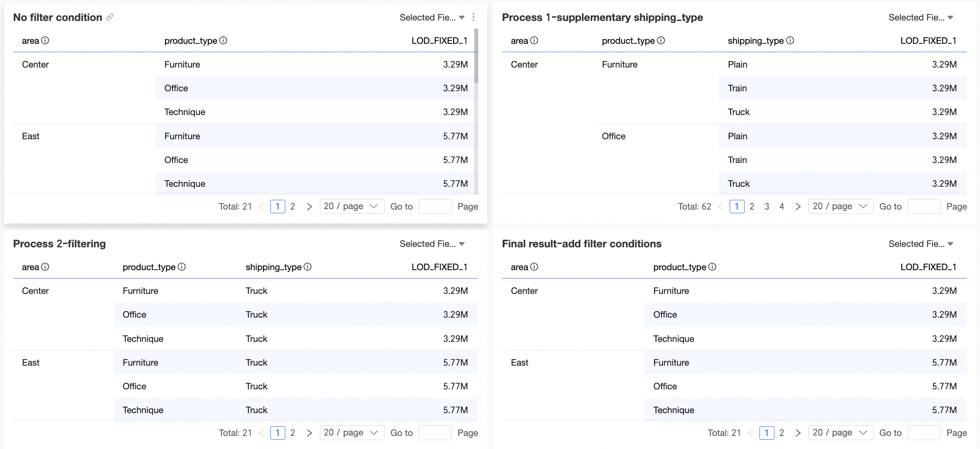
Task: Open the three-dot menu on No filter condition
Action: (x=473, y=17)
